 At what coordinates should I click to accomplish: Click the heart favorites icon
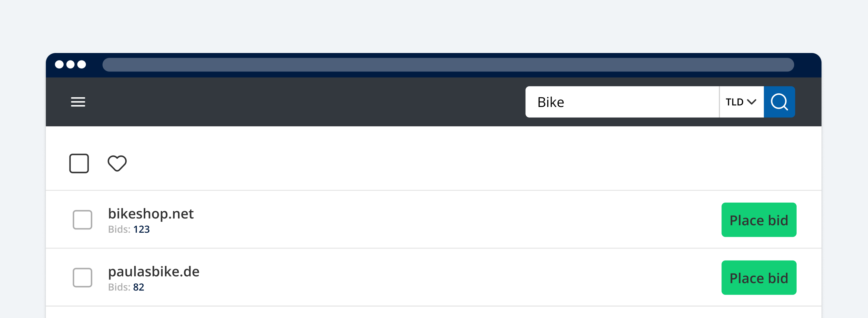coord(117,163)
